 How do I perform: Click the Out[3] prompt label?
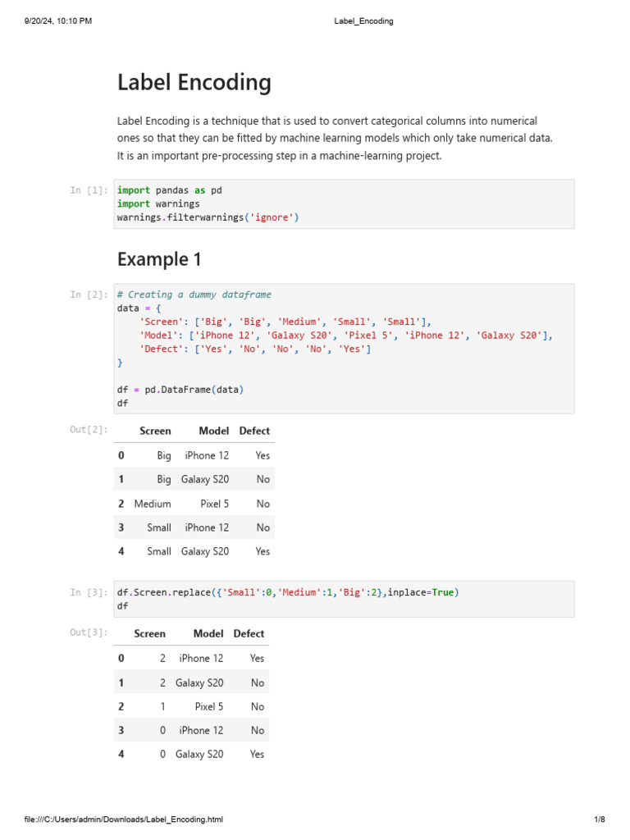pos(89,632)
